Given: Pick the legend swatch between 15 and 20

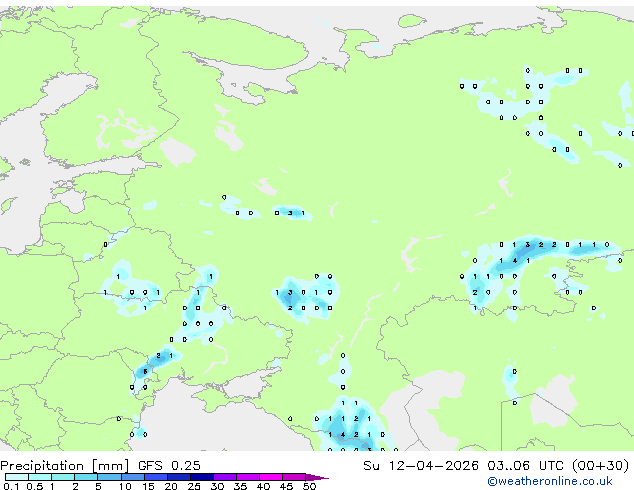Looking at the screenshot, I should pyautogui.click(x=155, y=477).
